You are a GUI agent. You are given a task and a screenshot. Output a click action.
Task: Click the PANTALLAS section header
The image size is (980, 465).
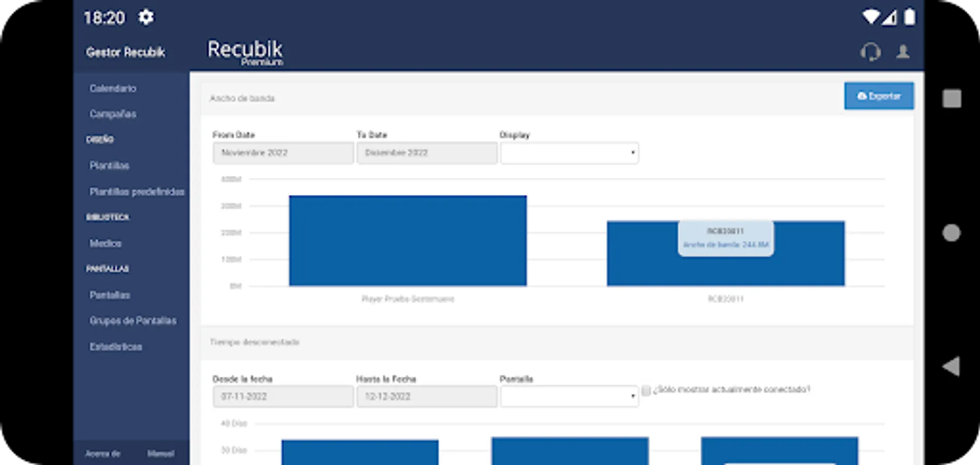[x=108, y=269]
